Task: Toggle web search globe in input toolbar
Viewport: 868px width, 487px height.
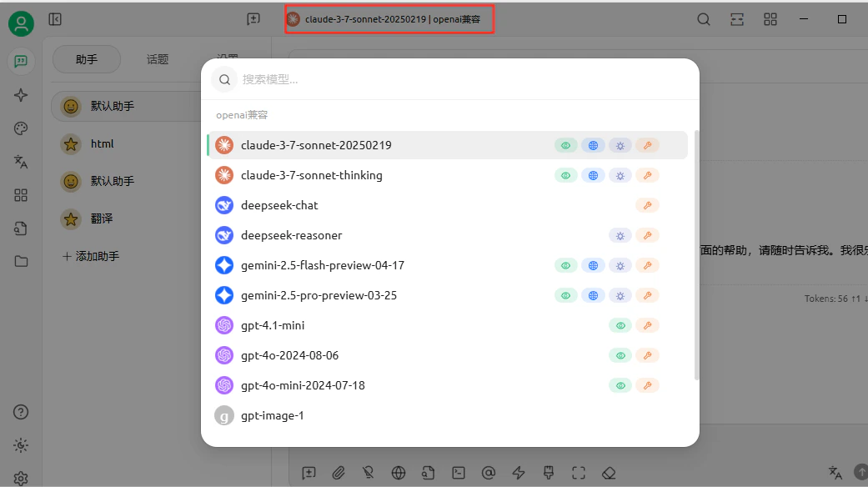Action: [399, 473]
